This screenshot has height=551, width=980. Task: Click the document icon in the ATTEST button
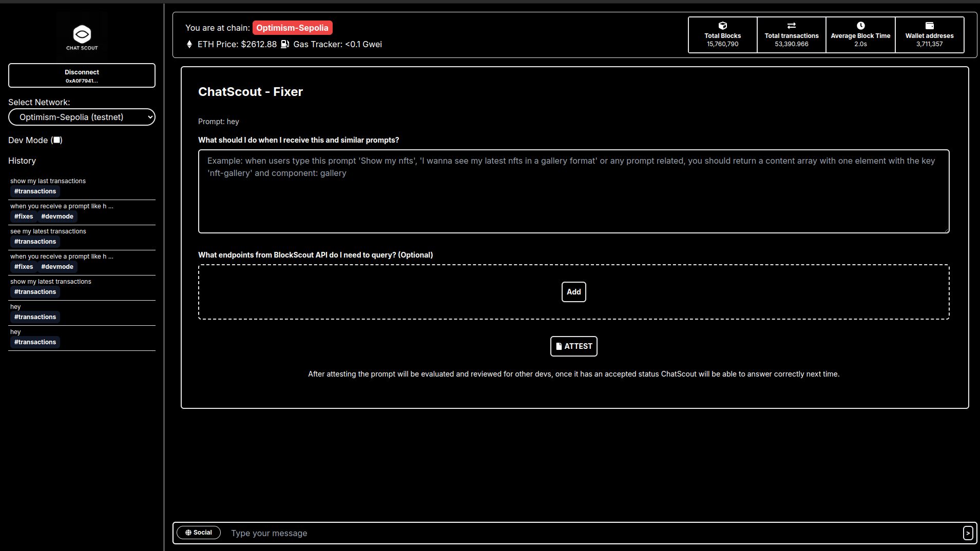pos(559,346)
